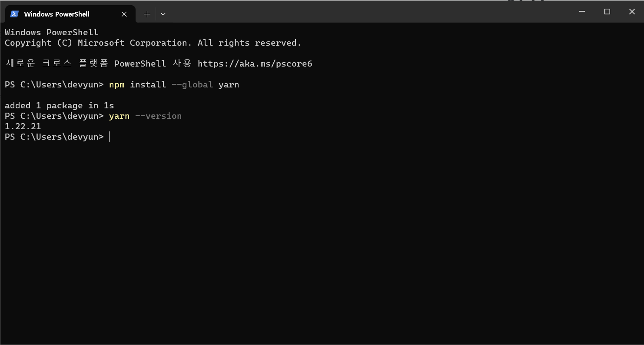Close the Windows PowerShell tab
The height and width of the screenshot is (345, 644).
click(124, 14)
